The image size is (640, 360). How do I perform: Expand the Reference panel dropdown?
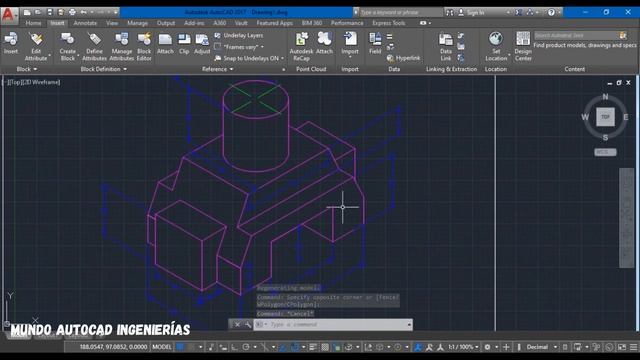[218, 69]
